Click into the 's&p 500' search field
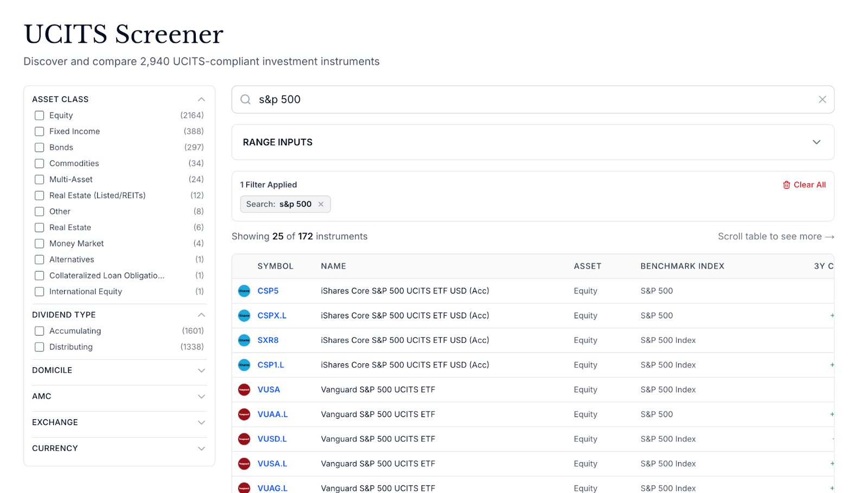Viewport: 868px width, 493px height. (533, 99)
